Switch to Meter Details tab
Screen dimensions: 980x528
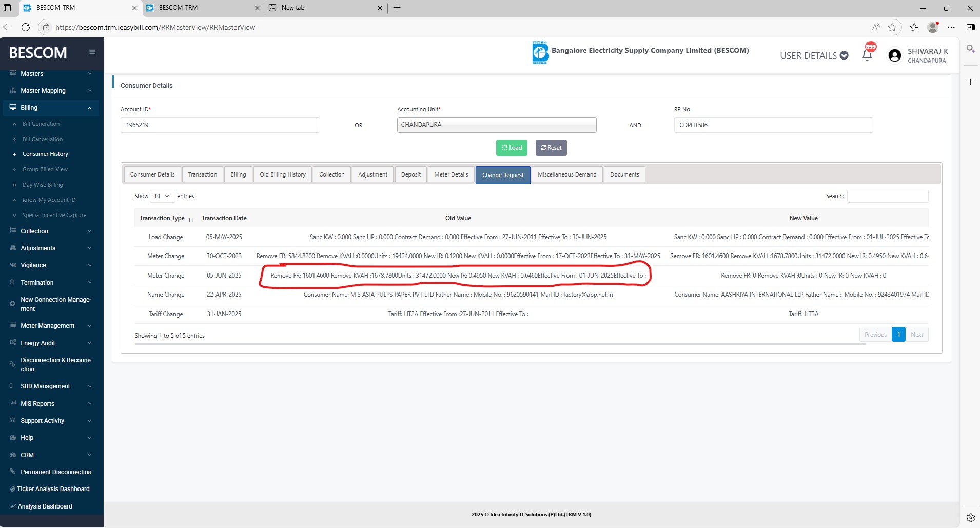click(x=451, y=174)
